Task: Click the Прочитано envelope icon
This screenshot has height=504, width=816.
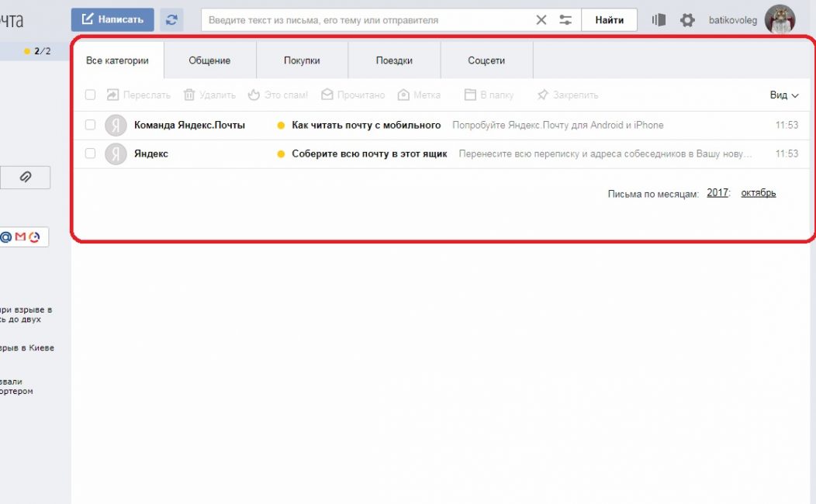Action: point(327,95)
